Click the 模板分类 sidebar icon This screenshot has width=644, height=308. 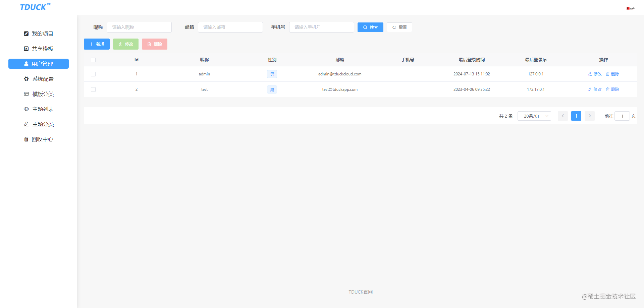coord(26,94)
